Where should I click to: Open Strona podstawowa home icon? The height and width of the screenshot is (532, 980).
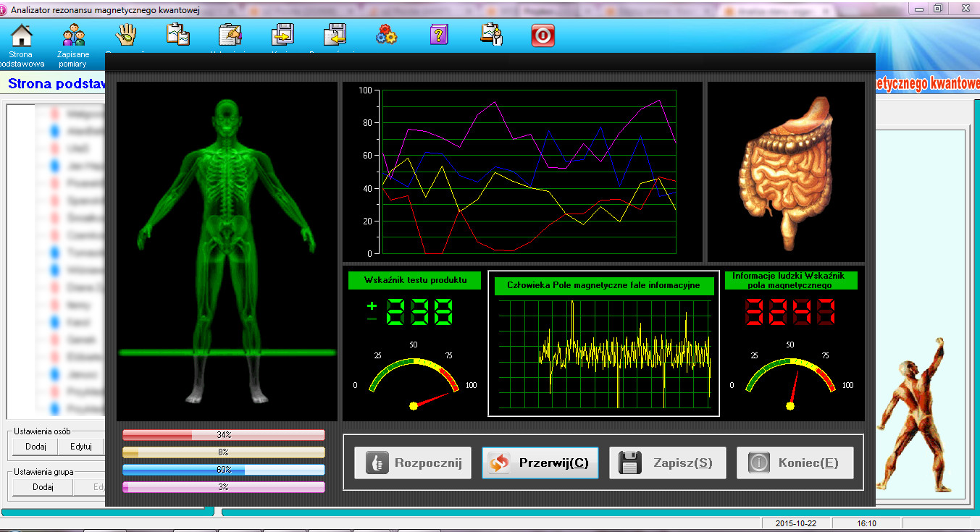coord(22,36)
